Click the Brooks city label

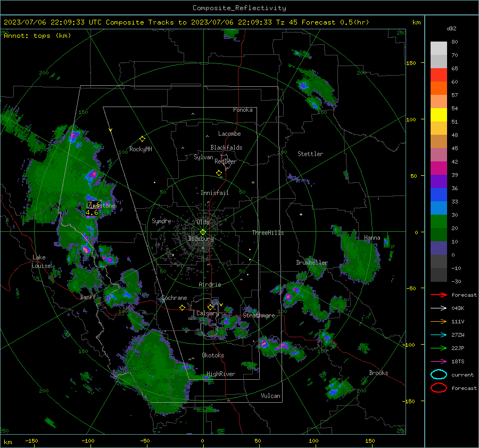(378, 373)
